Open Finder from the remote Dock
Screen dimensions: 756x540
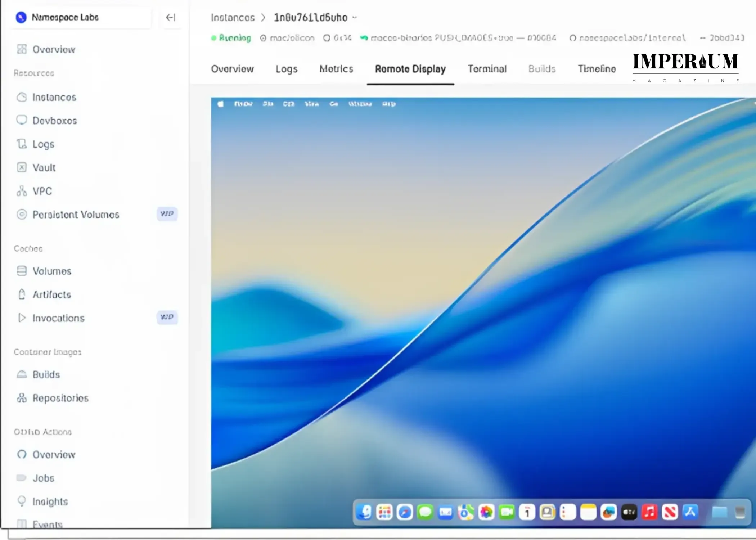click(x=364, y=512)
